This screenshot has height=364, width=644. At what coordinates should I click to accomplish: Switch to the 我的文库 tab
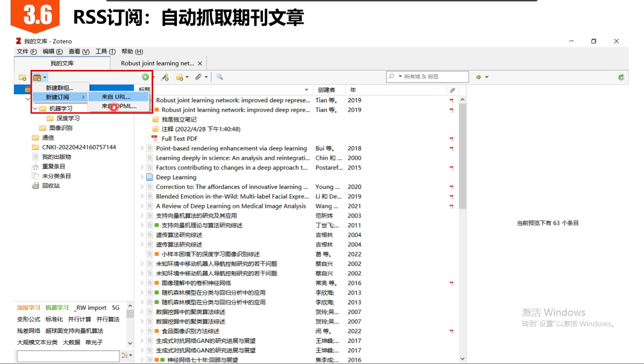coord(62,63)
